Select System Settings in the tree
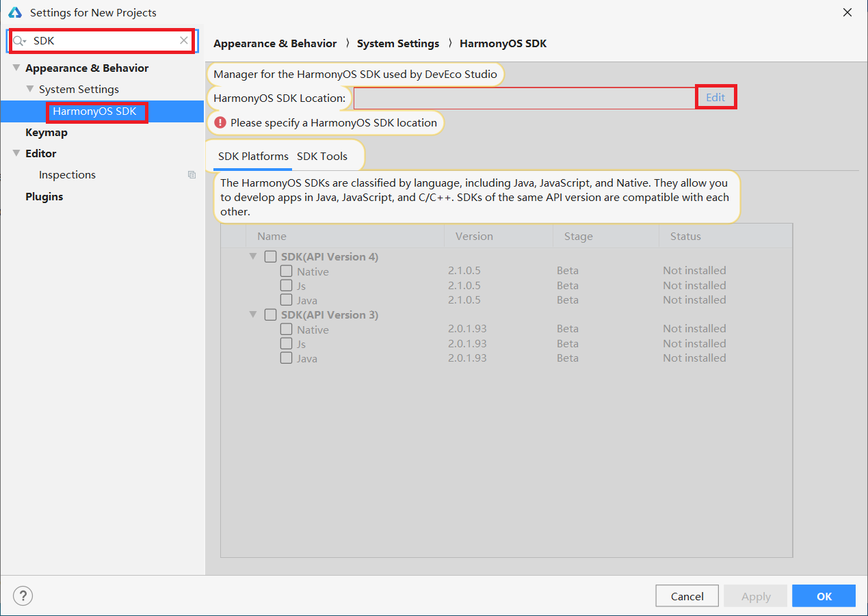Viewport: 868px width, 616px height. (79, 90)
